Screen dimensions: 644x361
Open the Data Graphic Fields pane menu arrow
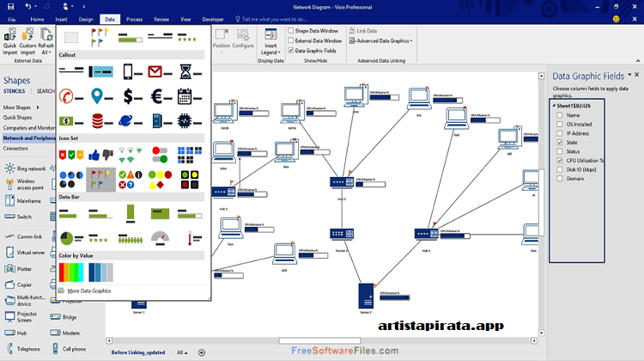click(629, 75)
